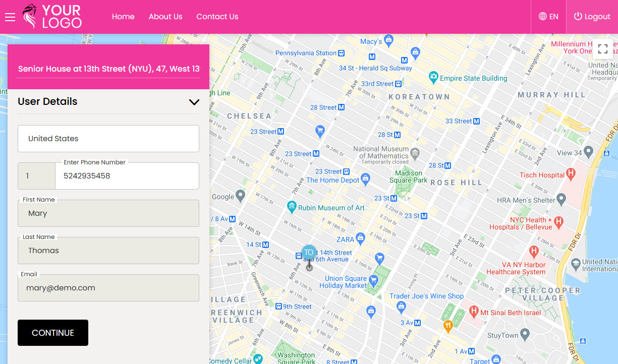Click the KOREATOWN neighborhood label
The width and height of the screenshot is (618, 364).
419,96
